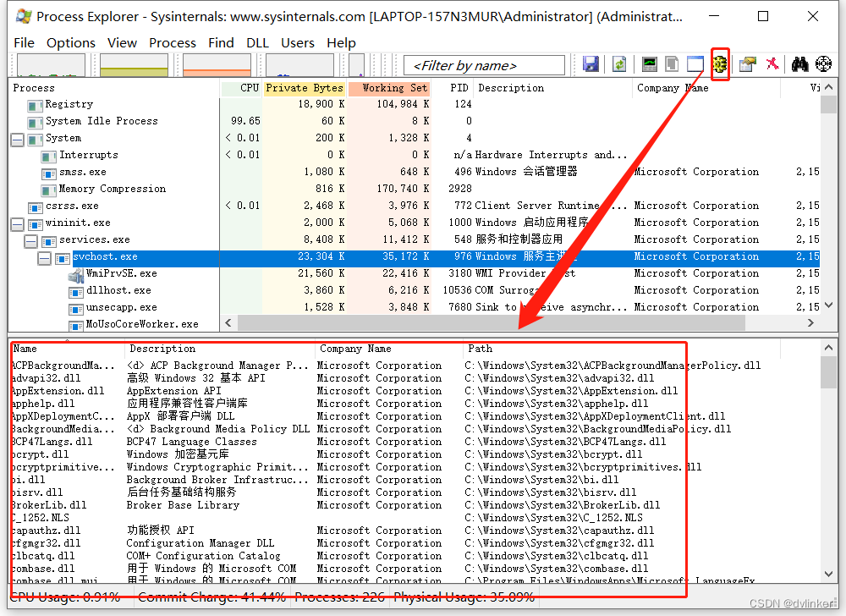
Task: Click the binoculars Find Handle or DLL icon
Action: point(799,64)
